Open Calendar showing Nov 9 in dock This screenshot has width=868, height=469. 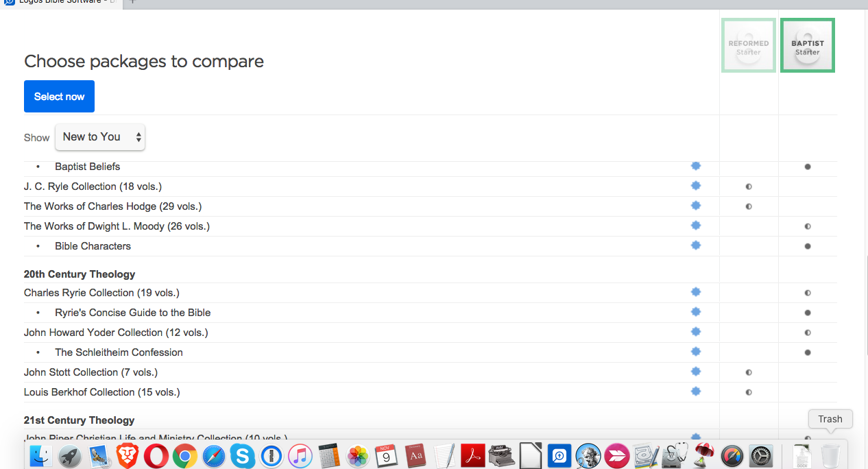click(387, 455)
